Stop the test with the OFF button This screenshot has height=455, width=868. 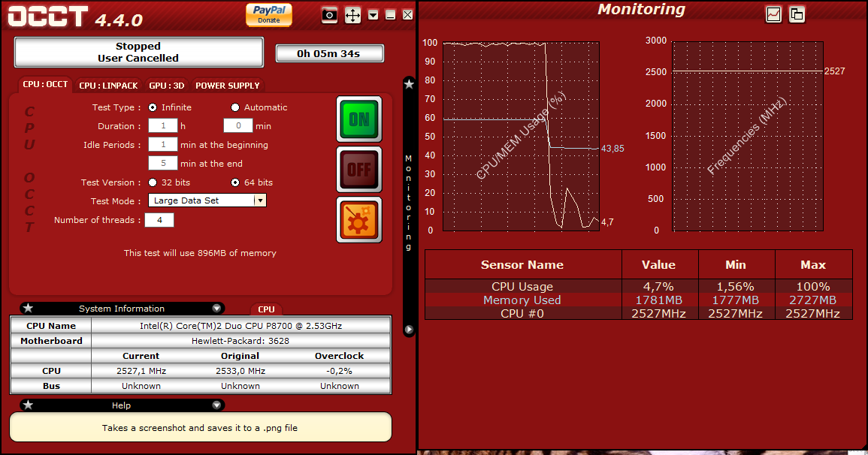pyautogui.click(x=359, y=170)
